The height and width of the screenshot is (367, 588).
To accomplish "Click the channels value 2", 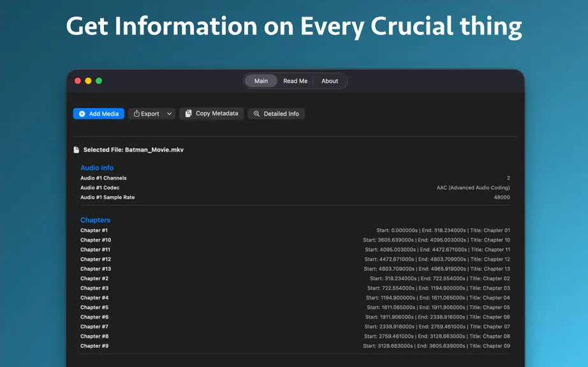I will click(x=508, y=178).
